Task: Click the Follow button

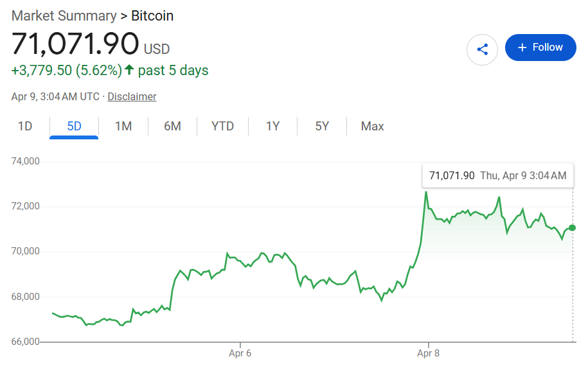Action: [x=540, y=48]
